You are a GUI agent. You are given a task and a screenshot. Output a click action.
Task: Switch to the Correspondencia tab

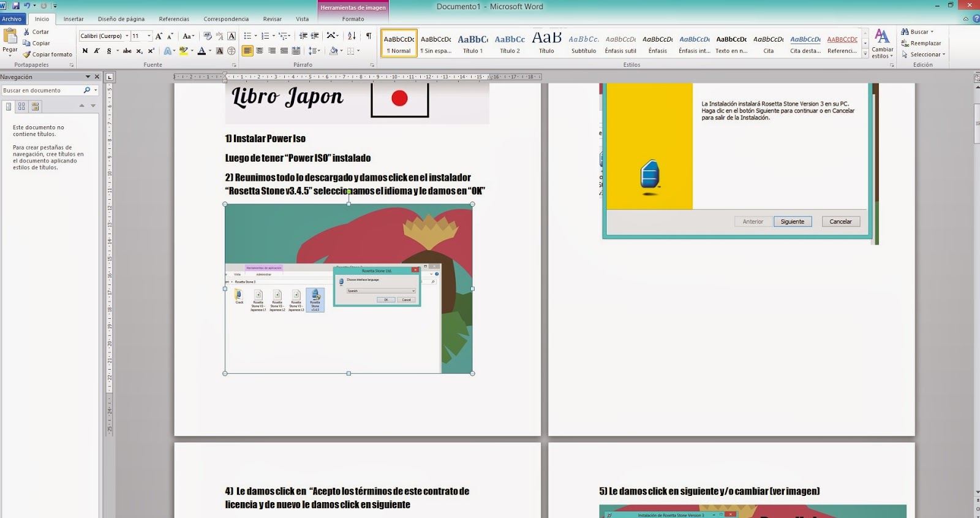click(226, 19)
